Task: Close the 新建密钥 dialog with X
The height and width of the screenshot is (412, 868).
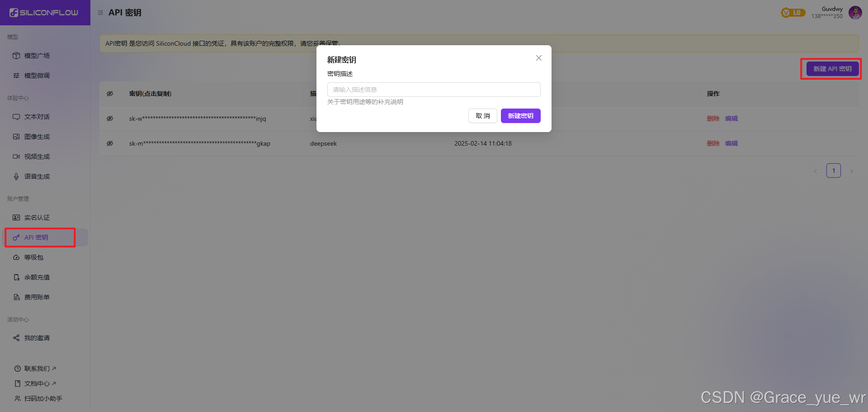Action: (x=538, y=58)
